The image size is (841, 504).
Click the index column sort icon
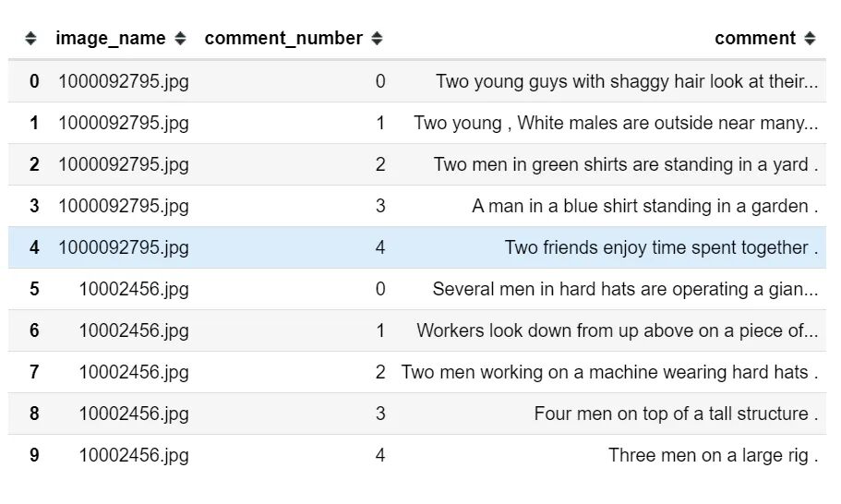coord(30,39)
